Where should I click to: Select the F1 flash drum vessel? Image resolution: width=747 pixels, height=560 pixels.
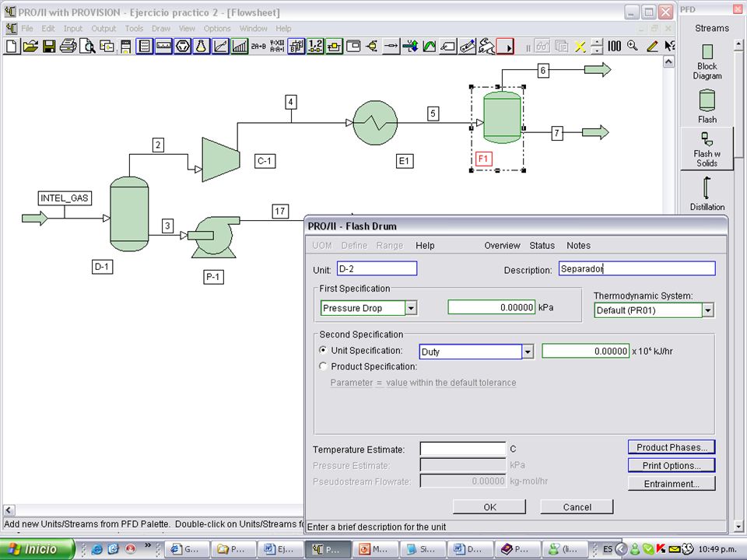click(502, 117)
